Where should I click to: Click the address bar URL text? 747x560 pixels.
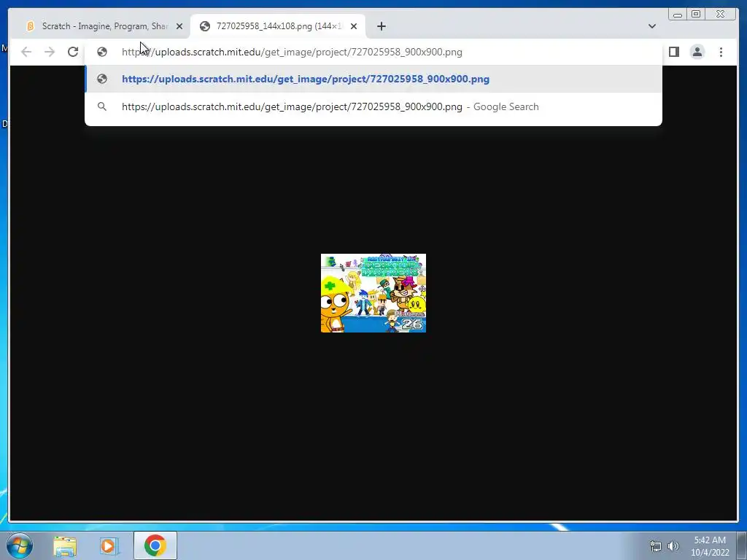pyautogui.click(x=292, y=52)
